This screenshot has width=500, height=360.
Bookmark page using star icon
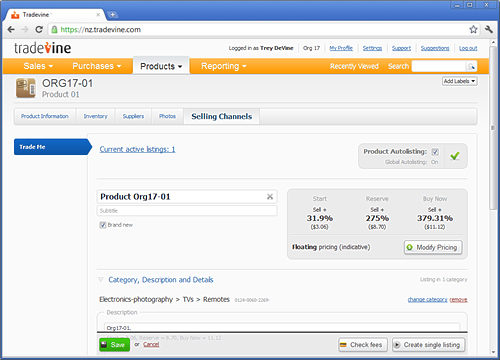click(473, 30)
